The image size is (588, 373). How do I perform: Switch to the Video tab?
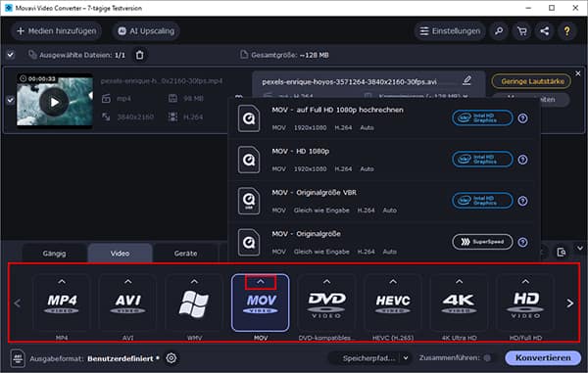coord(120,254)
